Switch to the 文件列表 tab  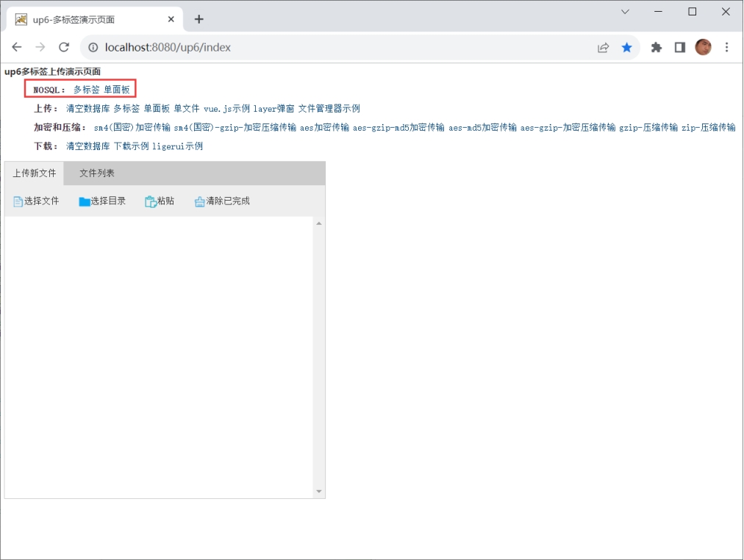[97, 173]
